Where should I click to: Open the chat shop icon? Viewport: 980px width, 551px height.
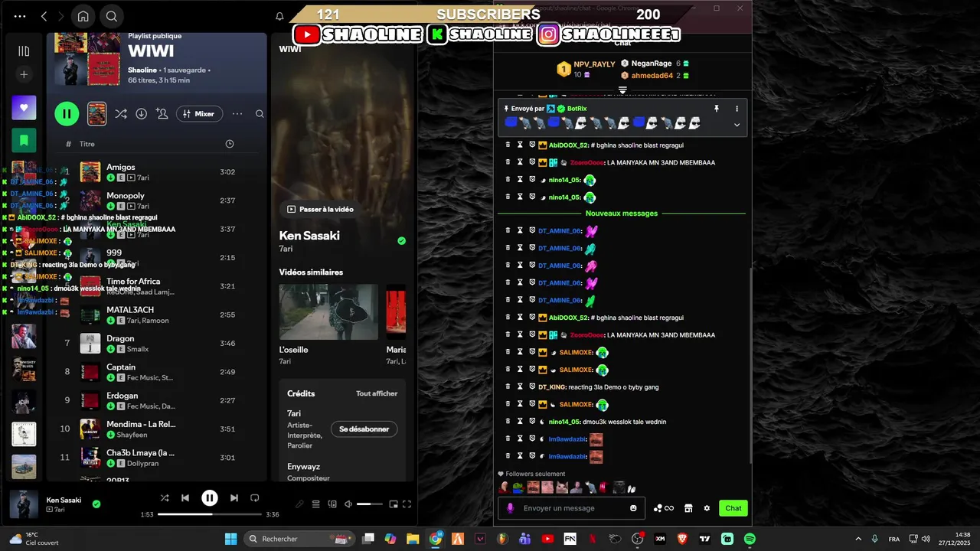688,508
